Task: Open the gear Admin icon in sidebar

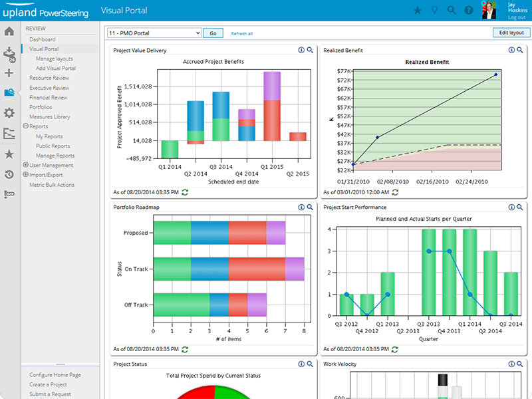Action: coord(9,113)
